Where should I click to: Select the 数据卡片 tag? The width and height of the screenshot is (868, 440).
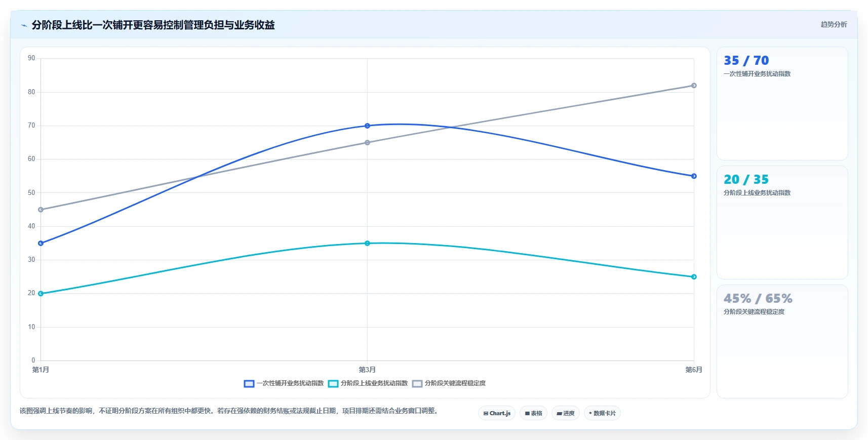[x=602, y=413]
